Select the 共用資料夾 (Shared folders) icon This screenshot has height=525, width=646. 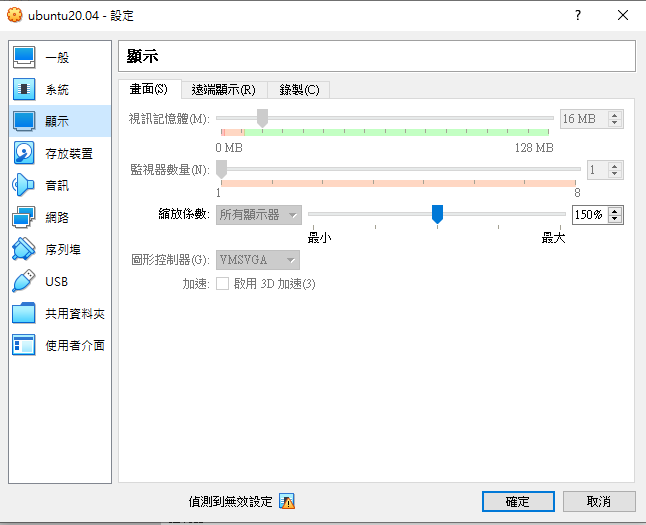click(x=25, y=313)
